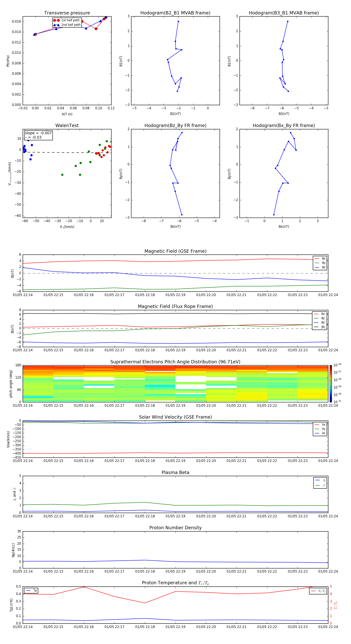Click '2nd half path' legend entry

[x=66, y=25]
